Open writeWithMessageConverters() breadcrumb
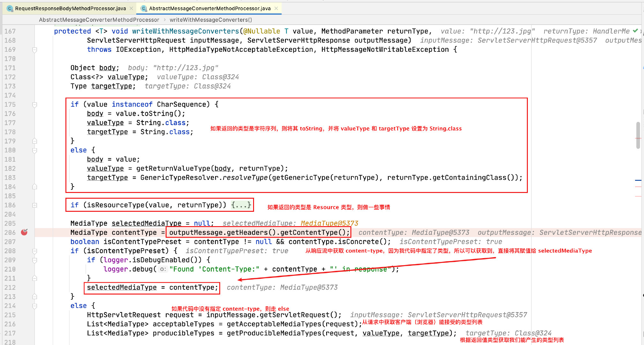The width and height of the screenshot is (644, 345). click(211, 20)
